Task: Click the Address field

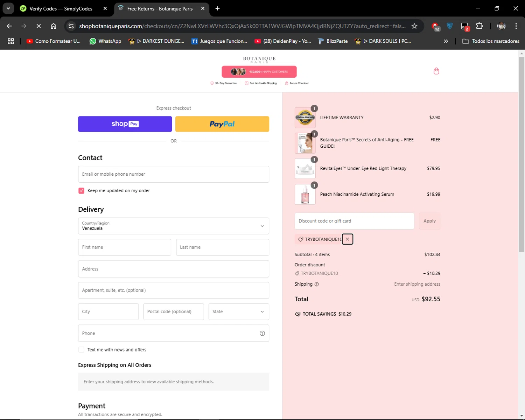Action: coord(174,269)
